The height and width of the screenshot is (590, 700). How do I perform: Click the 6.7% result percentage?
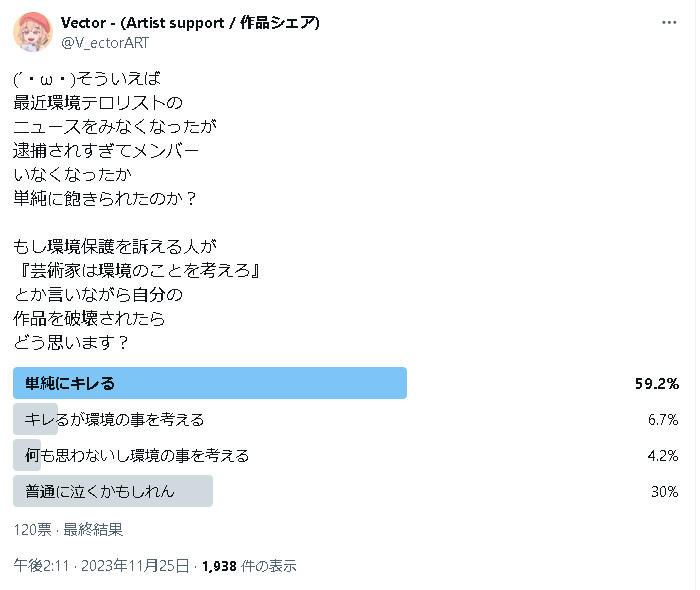(663, 420)
